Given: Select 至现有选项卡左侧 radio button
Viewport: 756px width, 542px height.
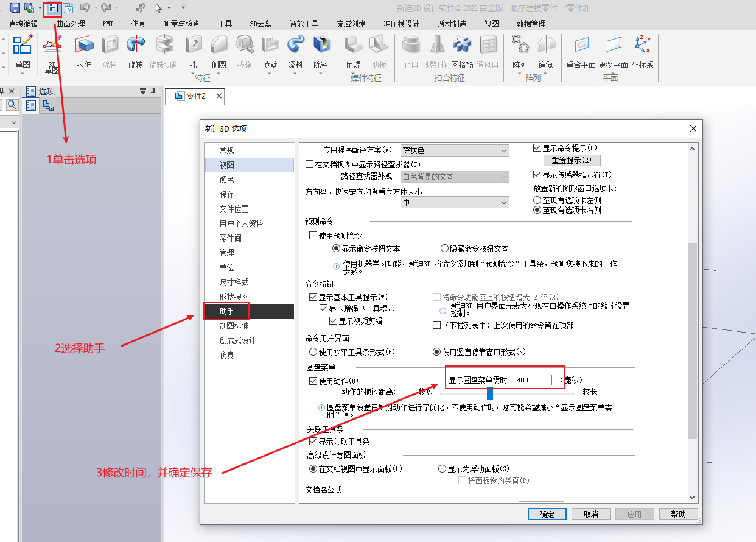Looking at the screenshot, I should (537, 200).
